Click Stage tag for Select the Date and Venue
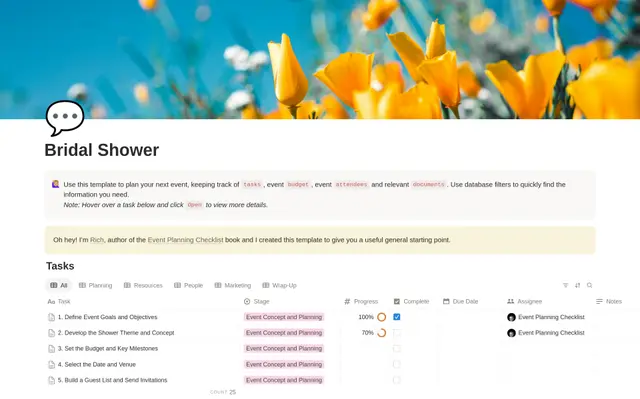 pyautogui.click(x=284, y=364)
